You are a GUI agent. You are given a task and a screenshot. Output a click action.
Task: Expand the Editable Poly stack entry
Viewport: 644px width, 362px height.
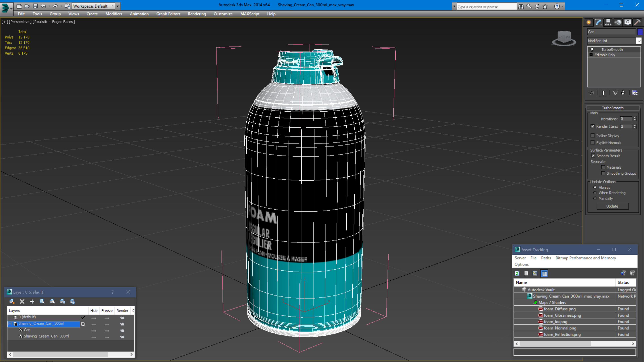(x=591, y=55)
